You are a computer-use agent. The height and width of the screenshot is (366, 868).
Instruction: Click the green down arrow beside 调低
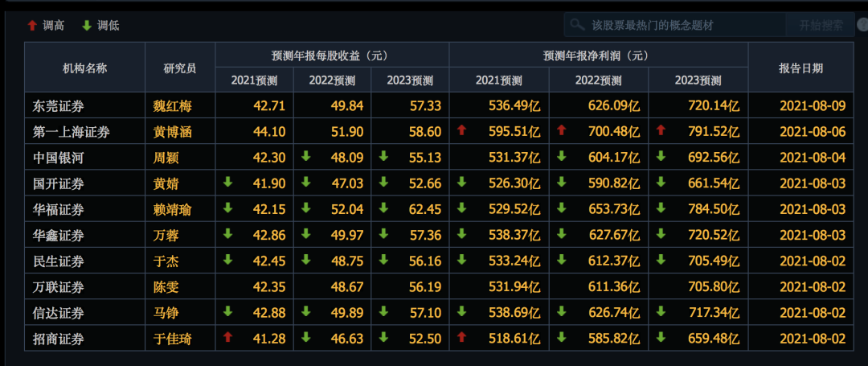point(86,26)
